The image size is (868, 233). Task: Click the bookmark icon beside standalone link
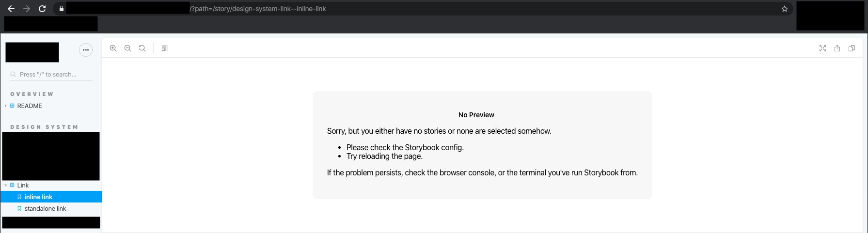(x=19, y=208)
